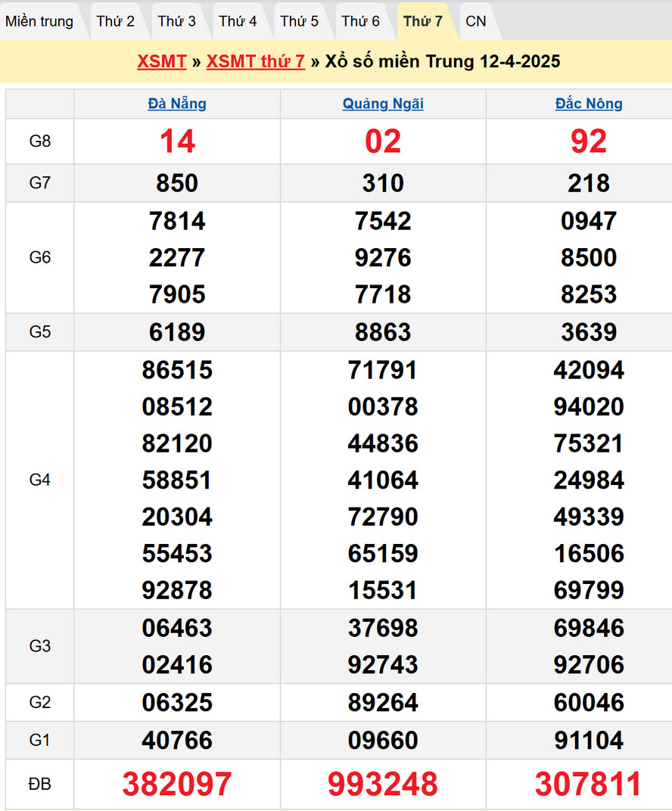Click the Đà Nẵng special prize 382097
This screenshot has height=811, width=672.
click(177, 785)
